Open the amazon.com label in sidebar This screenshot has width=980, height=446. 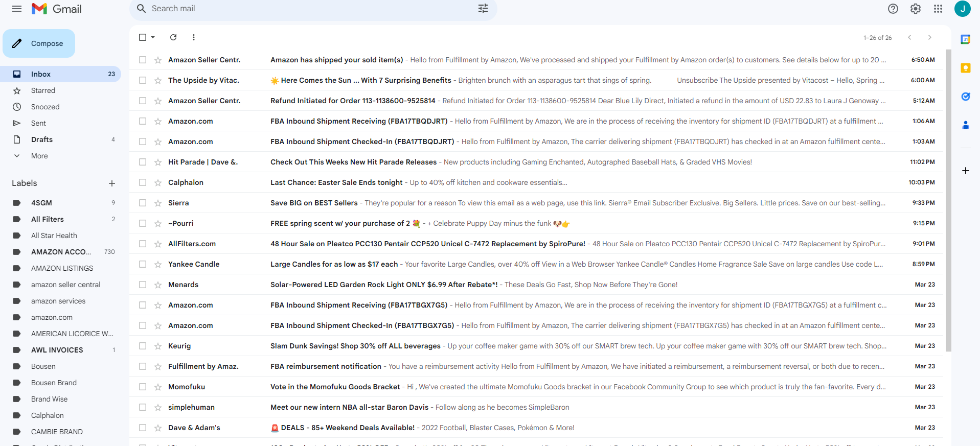pos(60,317)
